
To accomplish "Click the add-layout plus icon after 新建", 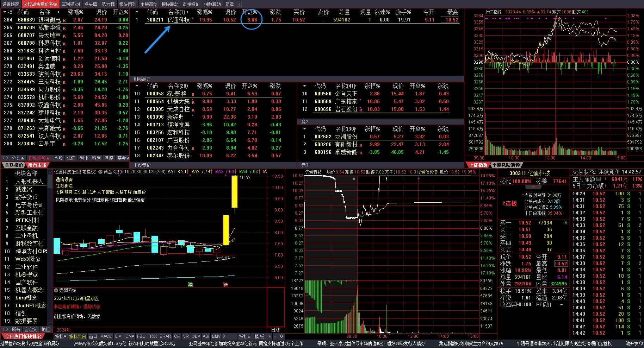I will 239,4.
